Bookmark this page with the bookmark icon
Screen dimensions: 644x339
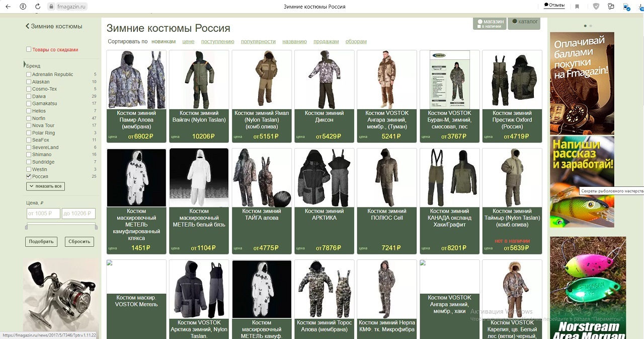click(x=577, y=7)
